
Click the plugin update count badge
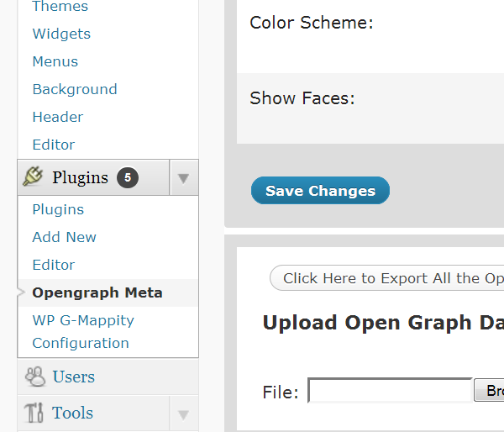(x=128, y=177)
